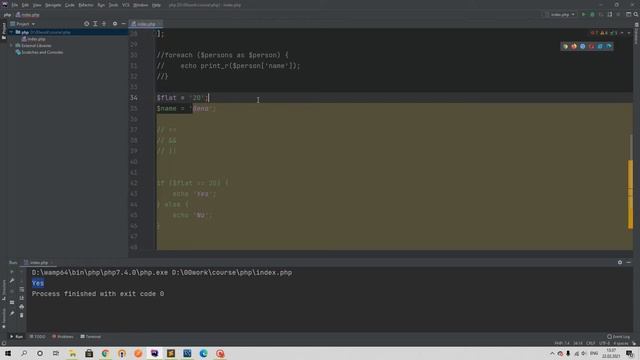The image size is (640, 360).
Task: Open the Run tool window button
Action: (x=16, y=337)
